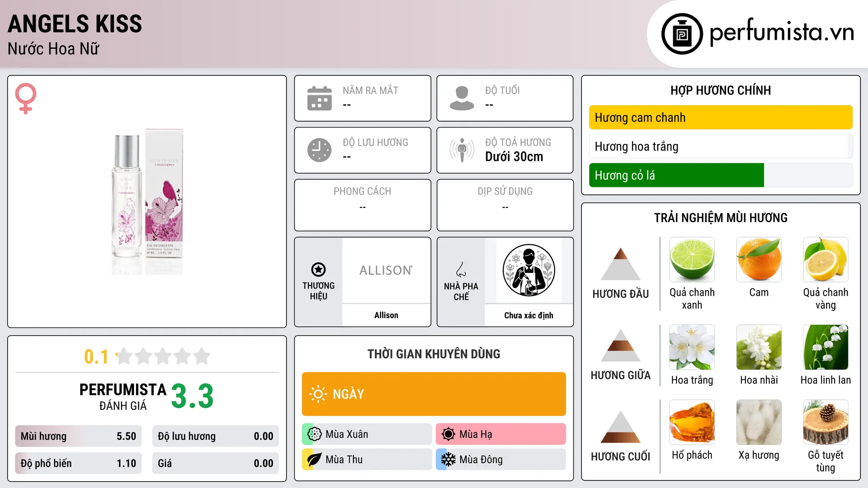This screenshot has width=868, height=488.
Task: Open the ALLISON brand logo
Action: 386,270
